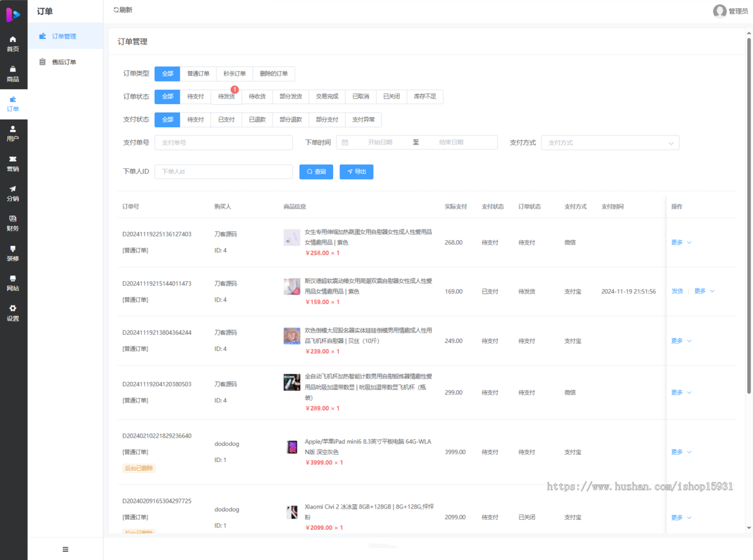The width and height of the screenshot is (753, 560).
Task: Filter payment status by 部分支付
Action: click(x=327, y=120)
